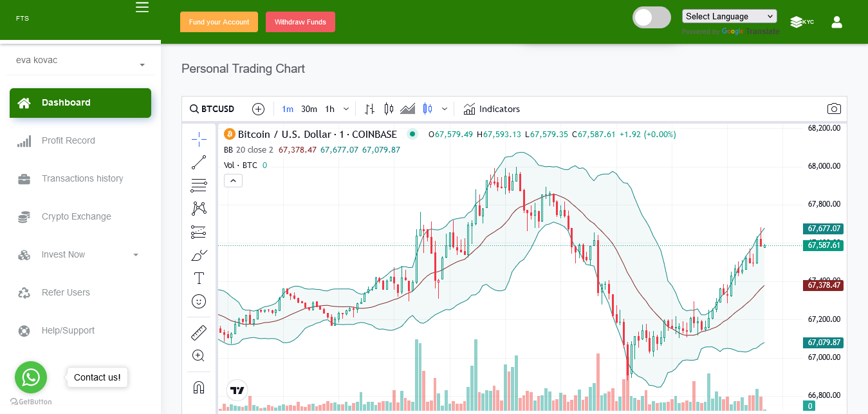The height and width of the screenshot is (414, 868).
Task: Click the WhatsApp contact icon
Action: point(31,377)
